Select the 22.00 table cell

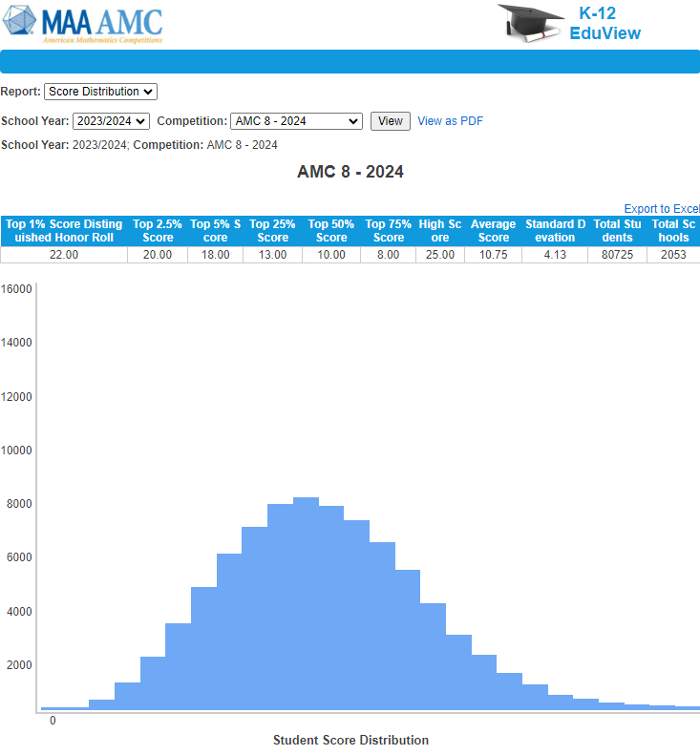(64, 255)
